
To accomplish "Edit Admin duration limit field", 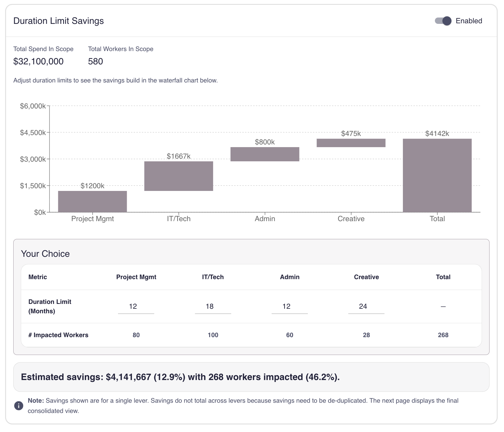I will click(x=289, y=307).
